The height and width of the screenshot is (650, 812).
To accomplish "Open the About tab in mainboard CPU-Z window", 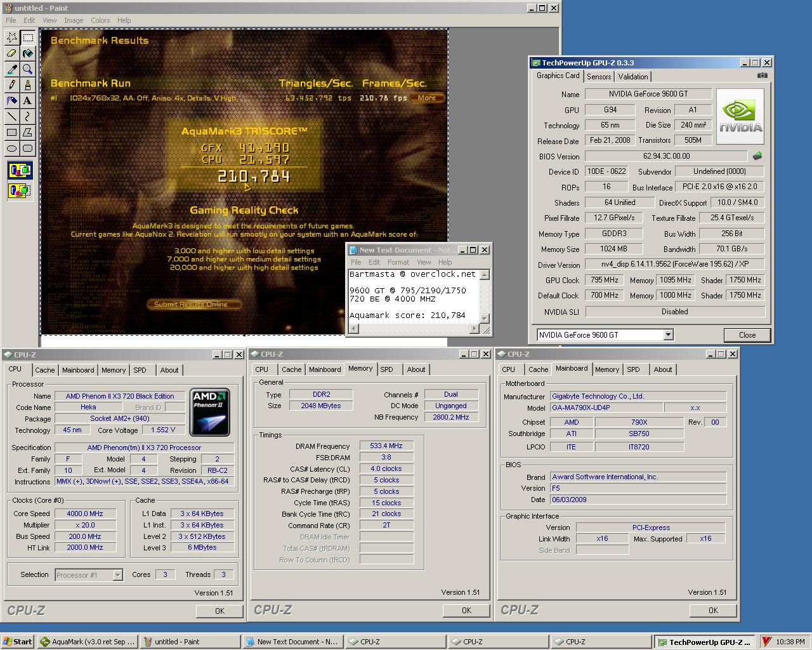I will [x=663, y=369].
